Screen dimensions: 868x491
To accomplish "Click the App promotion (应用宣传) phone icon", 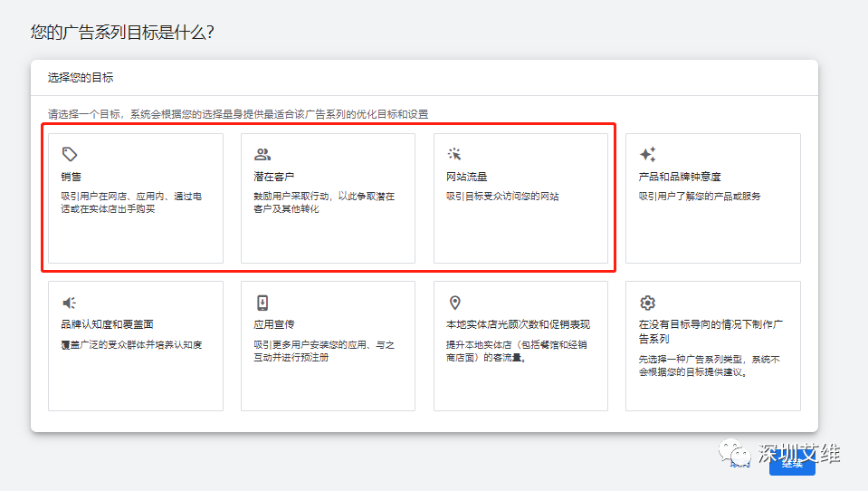I will [x=262, y=303].
